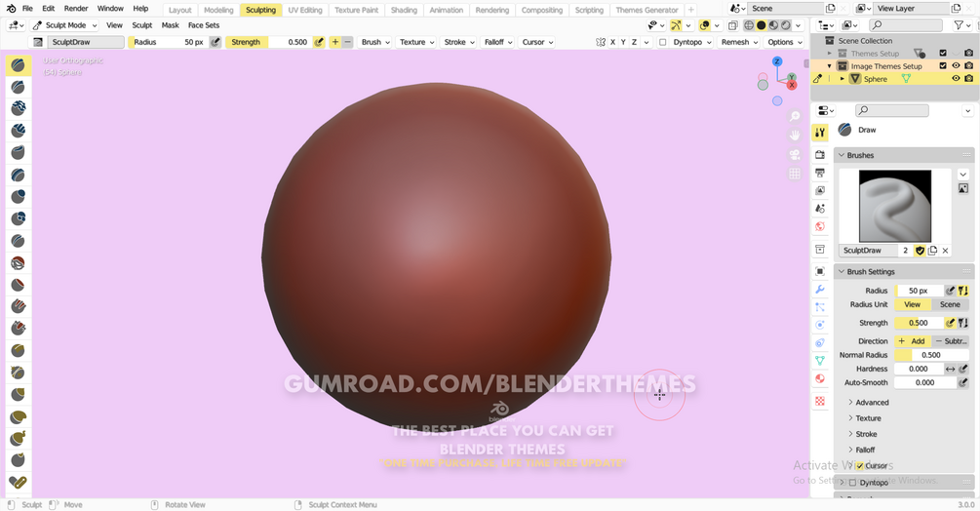This screenshot has width=980, height=511.
Task: Select the Draw sculpt brush tool
Action: [x=19, y=65]
